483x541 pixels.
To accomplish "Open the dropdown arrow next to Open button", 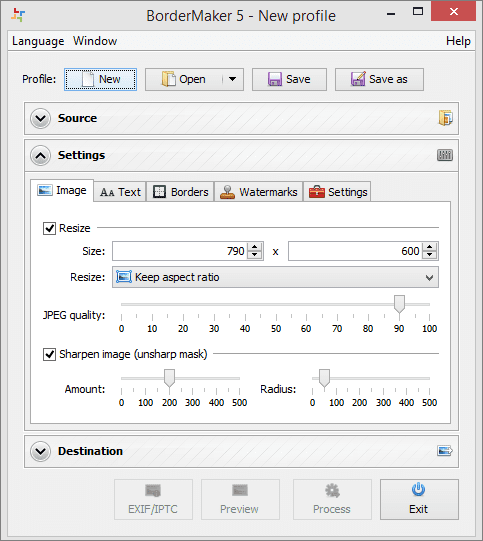I will pos(233,79).
